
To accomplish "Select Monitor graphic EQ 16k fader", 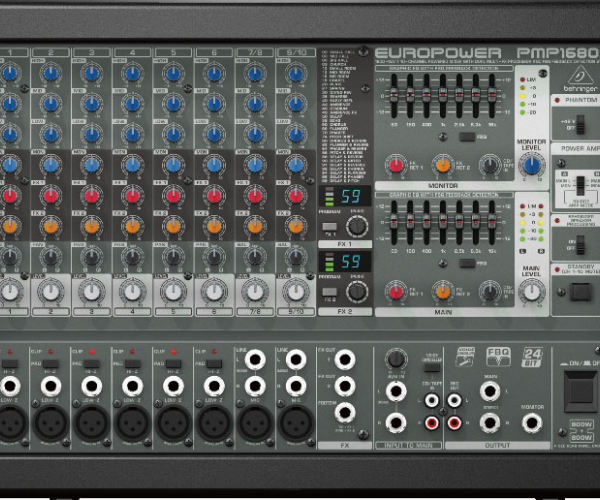I will click(x=492, y=94).
